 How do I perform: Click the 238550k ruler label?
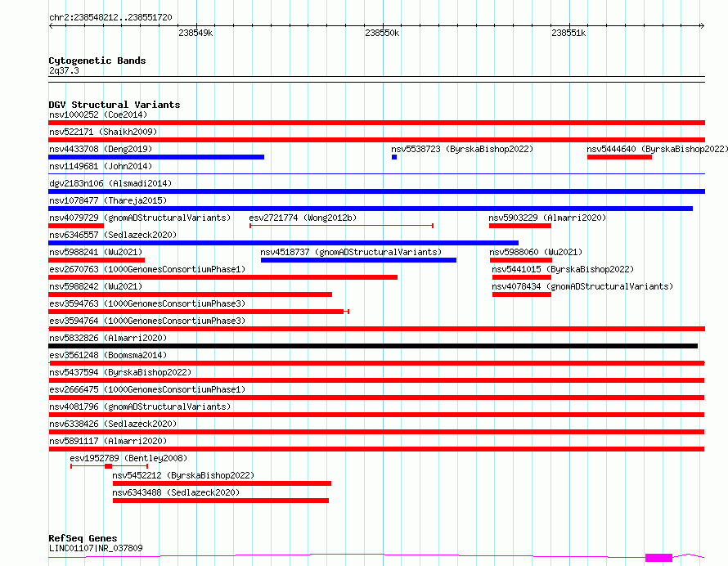382,33
